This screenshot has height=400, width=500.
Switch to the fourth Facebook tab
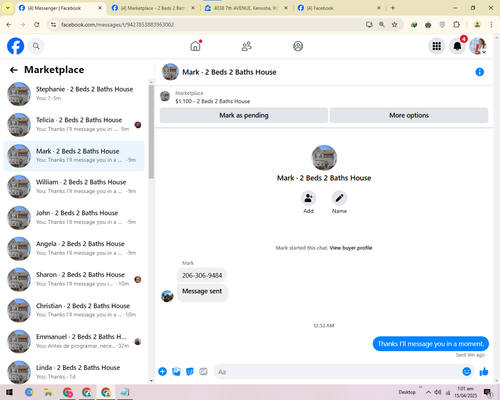tap(339, 8)
